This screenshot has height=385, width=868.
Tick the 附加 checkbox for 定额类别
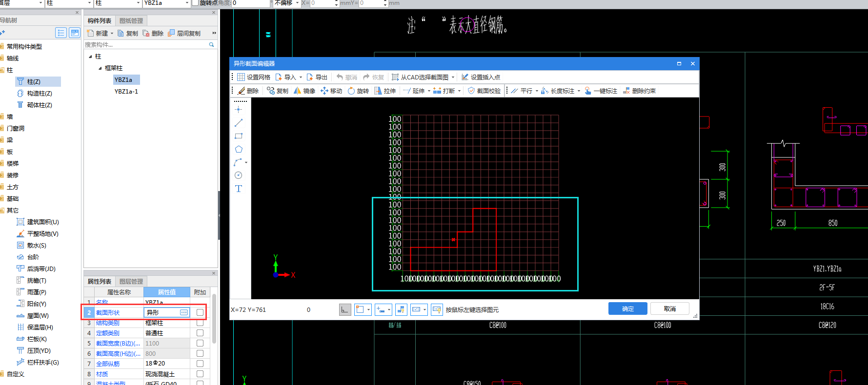[200, 333]
